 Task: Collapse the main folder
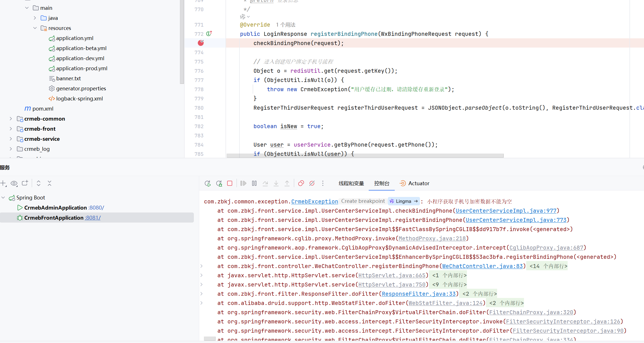point(27,8)
